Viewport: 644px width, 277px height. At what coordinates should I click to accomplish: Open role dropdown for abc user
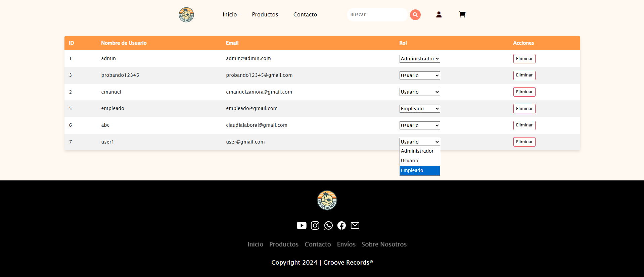pos(420,125)
